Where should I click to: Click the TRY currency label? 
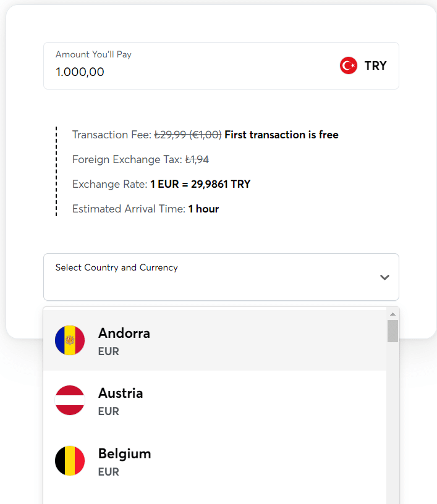pos(375,65)
